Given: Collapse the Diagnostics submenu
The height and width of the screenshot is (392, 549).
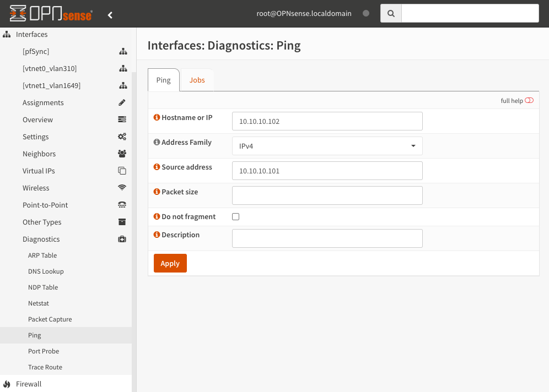Looking at the screenshot, I should (41, 239).
